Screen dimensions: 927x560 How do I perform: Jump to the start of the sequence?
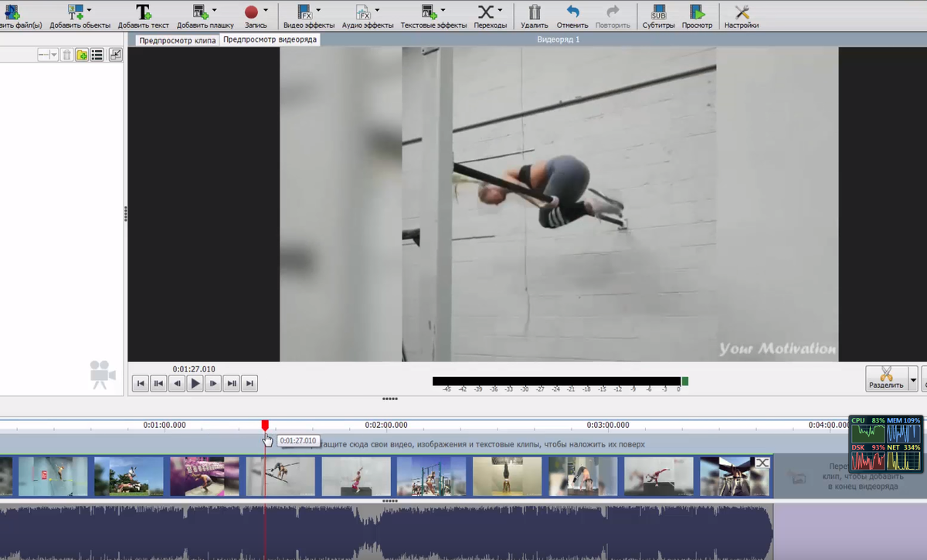(x=140, y=383)
